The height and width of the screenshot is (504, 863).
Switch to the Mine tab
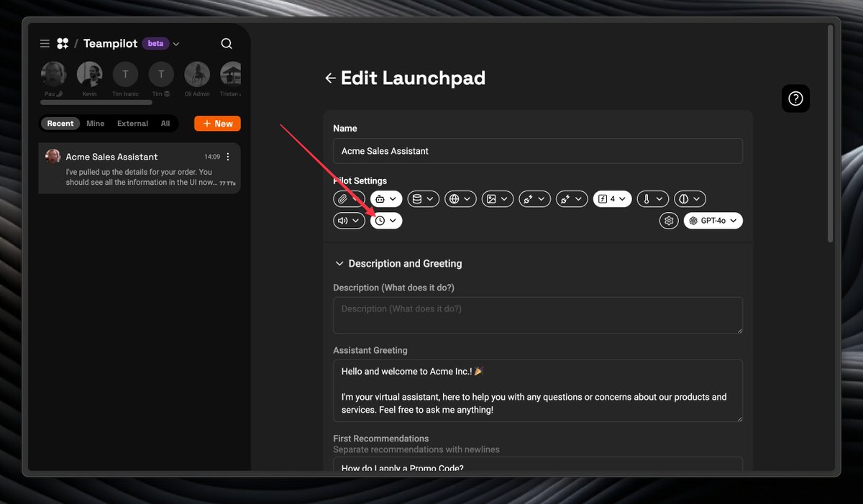[x=95, y=124]
